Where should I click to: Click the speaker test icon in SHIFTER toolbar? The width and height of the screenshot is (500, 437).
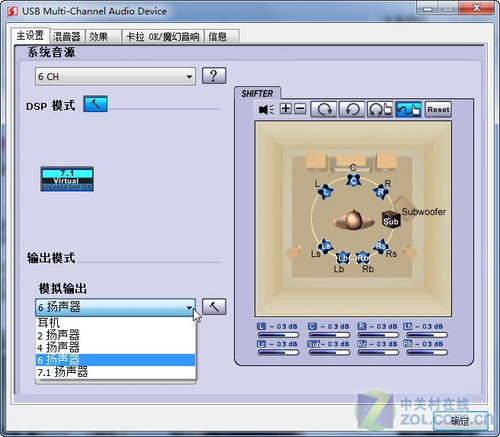click(x=266, y=109)
